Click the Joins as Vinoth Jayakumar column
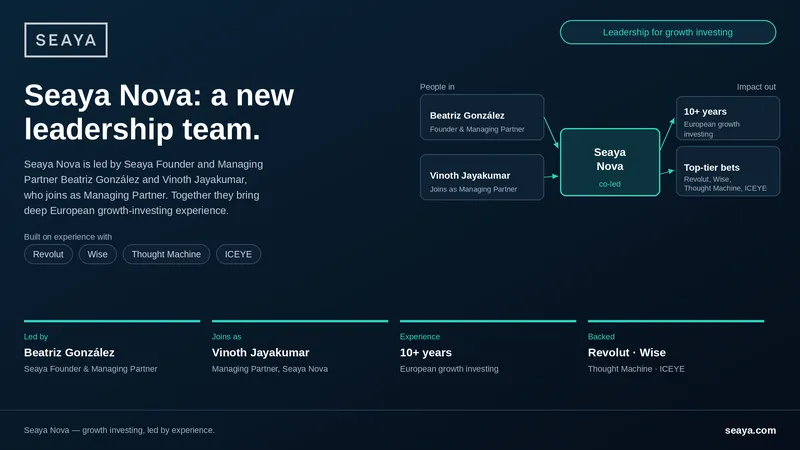800x450 pixels. [x=300, y=348]
